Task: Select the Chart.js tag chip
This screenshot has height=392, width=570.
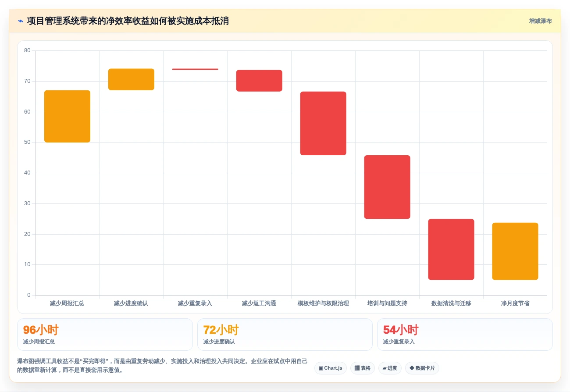Action: (331, 368)
